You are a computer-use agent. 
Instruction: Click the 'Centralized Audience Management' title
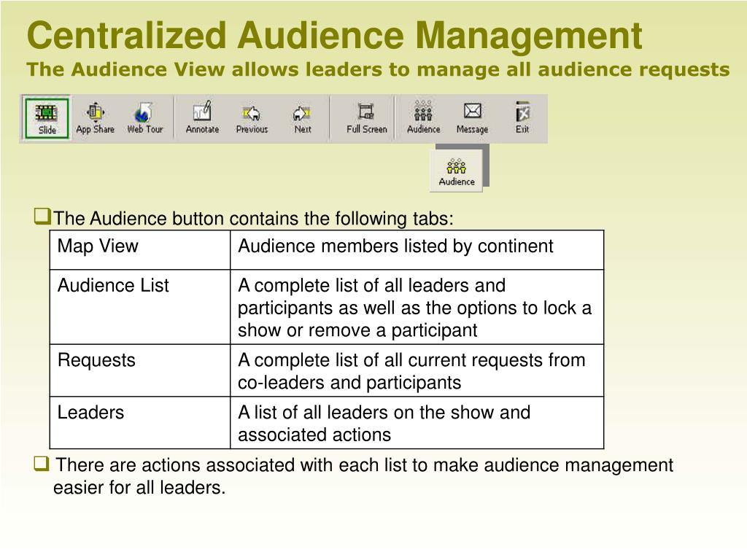(x=334, y=35)
